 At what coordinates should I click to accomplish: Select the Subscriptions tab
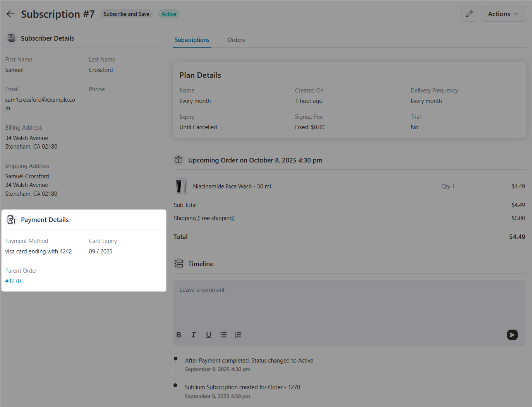tap(192, 39)
